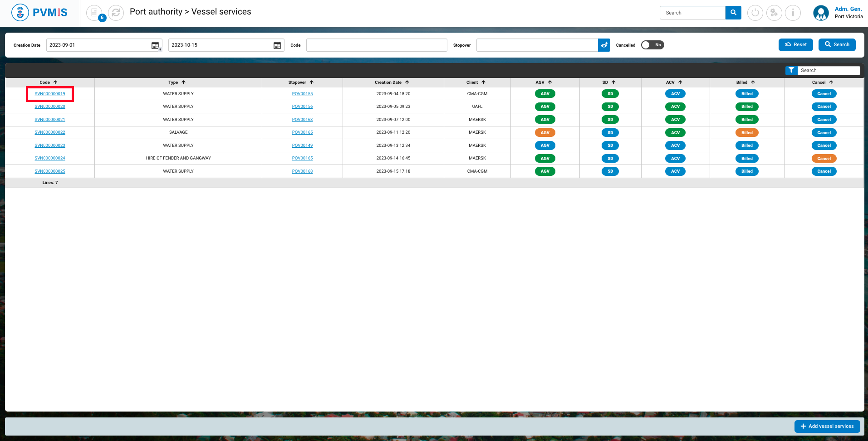Toggle orange AGV status for SVN000000022
This screenshot has height=441, width=868.
click(545, 133)
